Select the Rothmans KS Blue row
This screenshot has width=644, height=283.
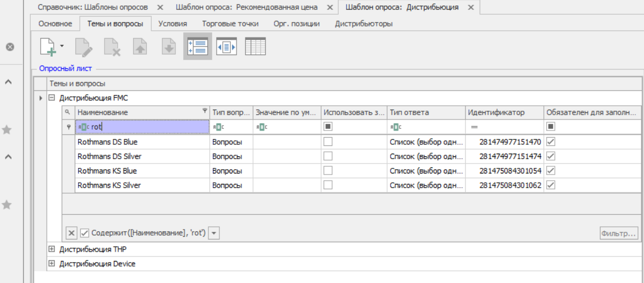click(x=352, y=171)
